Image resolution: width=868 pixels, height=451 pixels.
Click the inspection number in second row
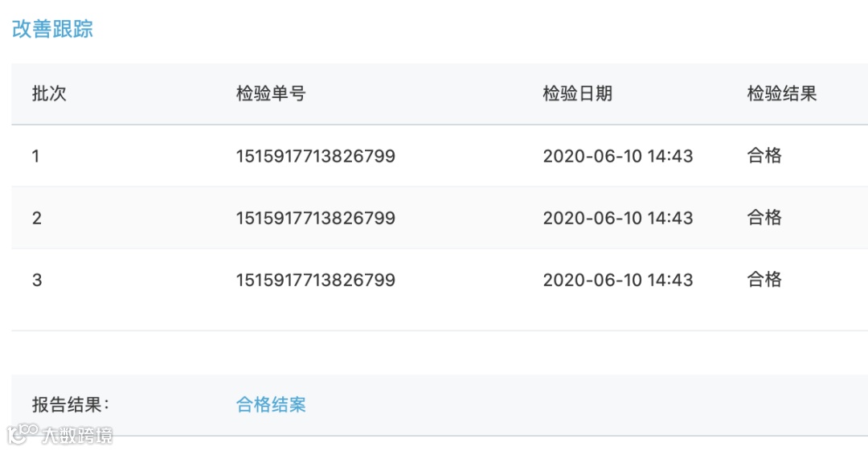316,218
